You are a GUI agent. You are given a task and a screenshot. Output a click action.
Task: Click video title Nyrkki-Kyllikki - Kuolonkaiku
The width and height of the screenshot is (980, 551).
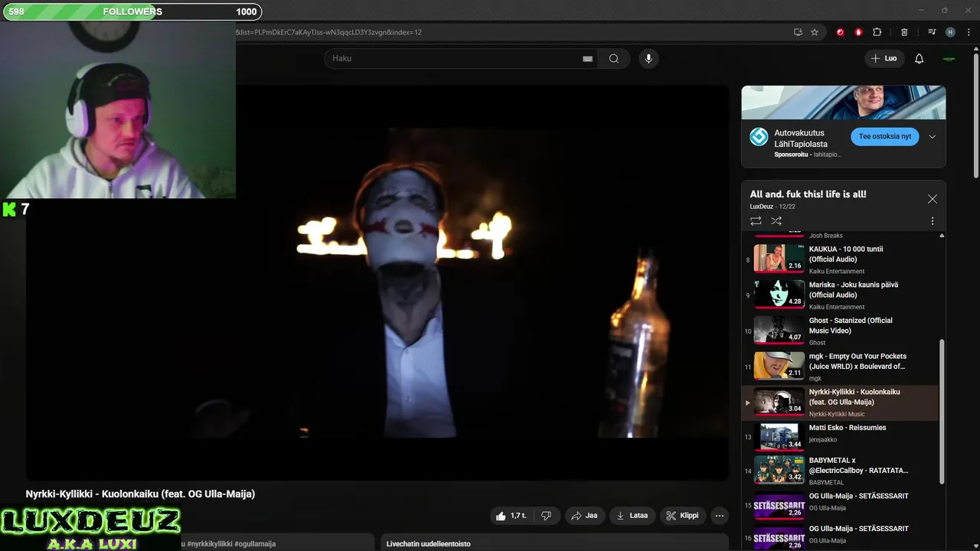(x=140, y=494)
